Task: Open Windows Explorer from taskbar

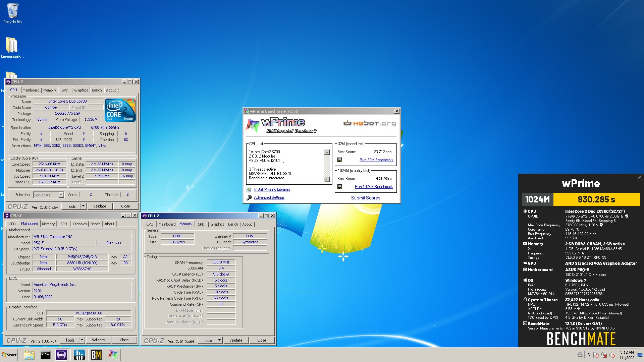Action: (x=29, y=355)
